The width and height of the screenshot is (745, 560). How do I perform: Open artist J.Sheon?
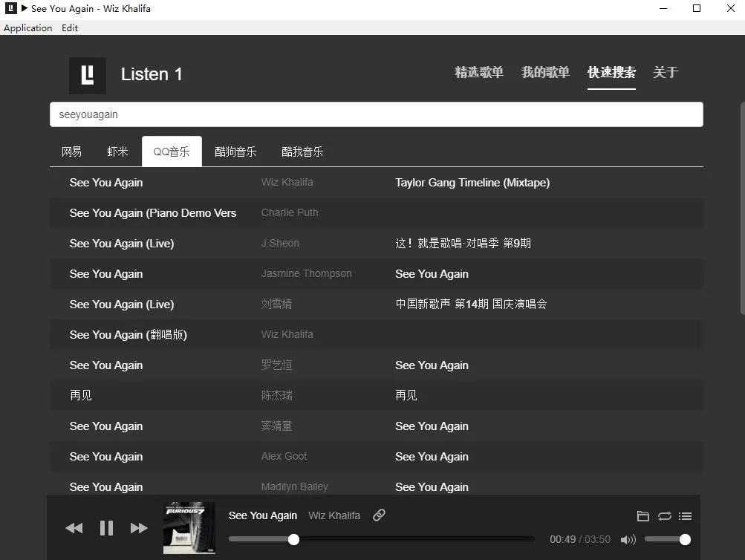coord(280,243)
